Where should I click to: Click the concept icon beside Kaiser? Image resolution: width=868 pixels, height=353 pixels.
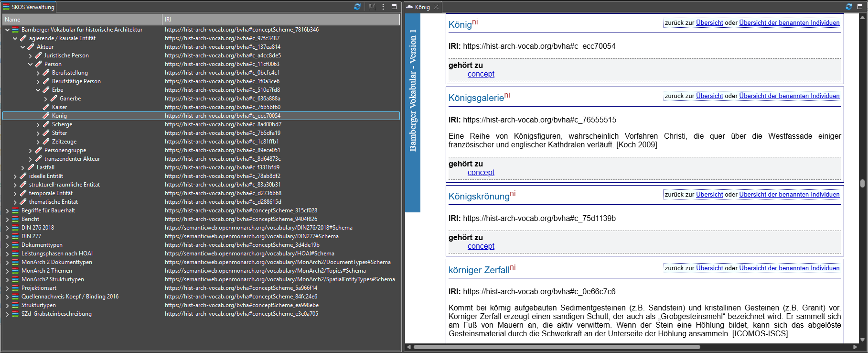(x=46, y=107)
